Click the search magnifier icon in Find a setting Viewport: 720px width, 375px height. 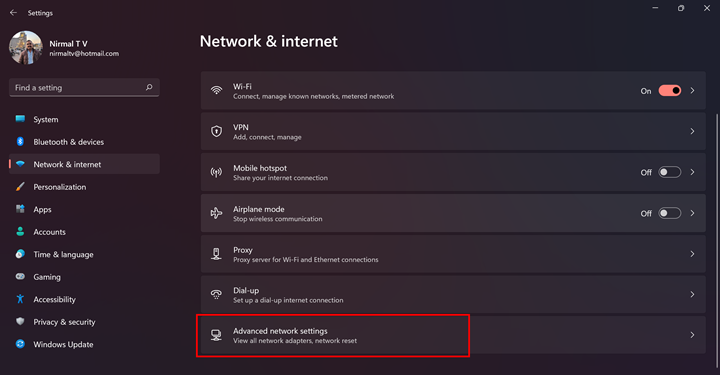149,87
